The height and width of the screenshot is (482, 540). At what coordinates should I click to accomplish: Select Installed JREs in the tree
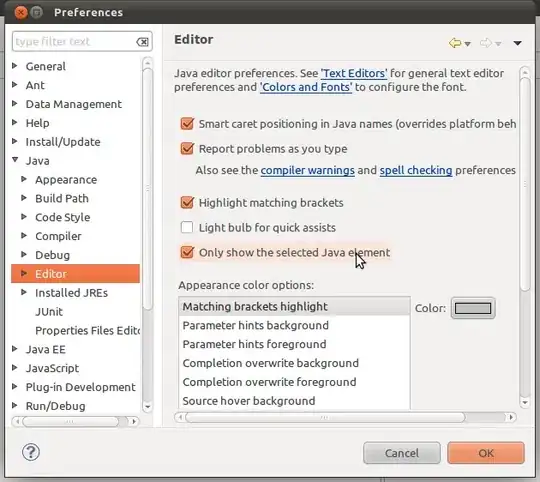coord(71,293)
